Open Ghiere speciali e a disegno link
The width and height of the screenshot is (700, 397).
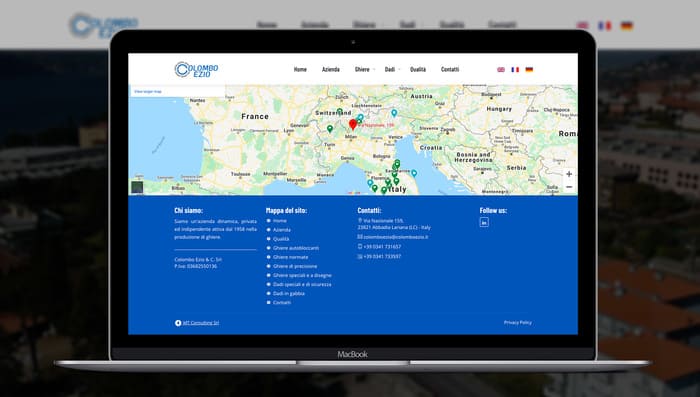(x=302, y=275)
